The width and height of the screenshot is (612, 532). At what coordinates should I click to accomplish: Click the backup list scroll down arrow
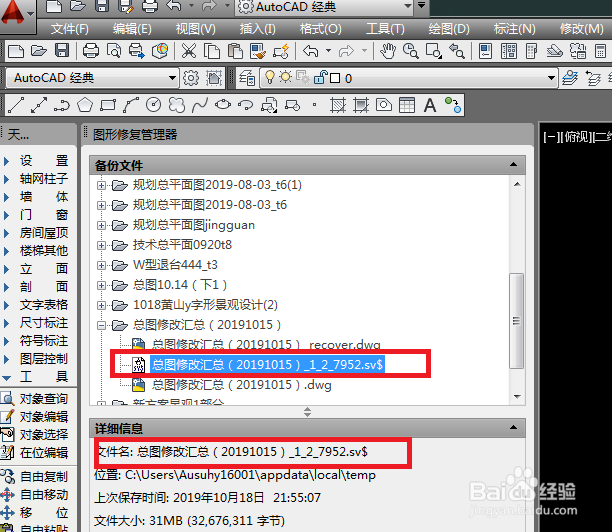(517, 397)
